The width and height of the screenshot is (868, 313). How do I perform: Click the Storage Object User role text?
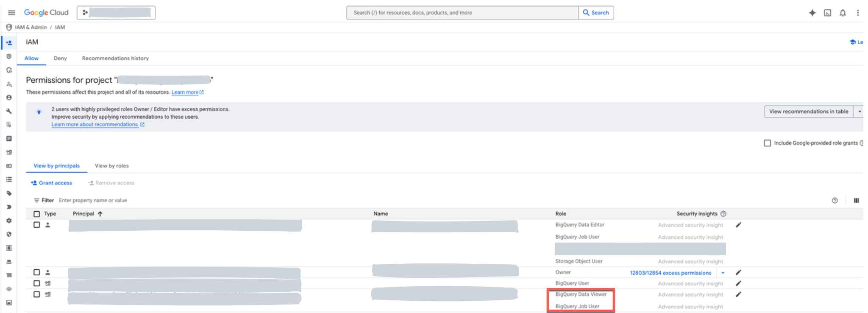579,261
